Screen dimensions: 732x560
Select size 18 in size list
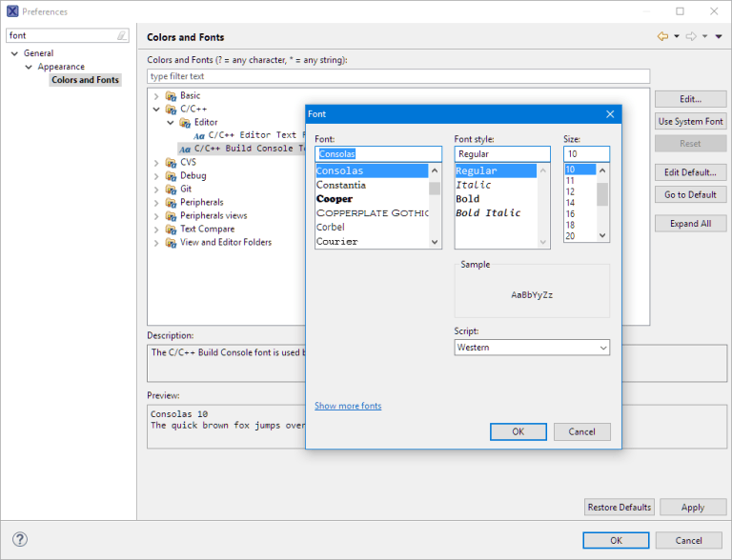click(x=570, y=225)
